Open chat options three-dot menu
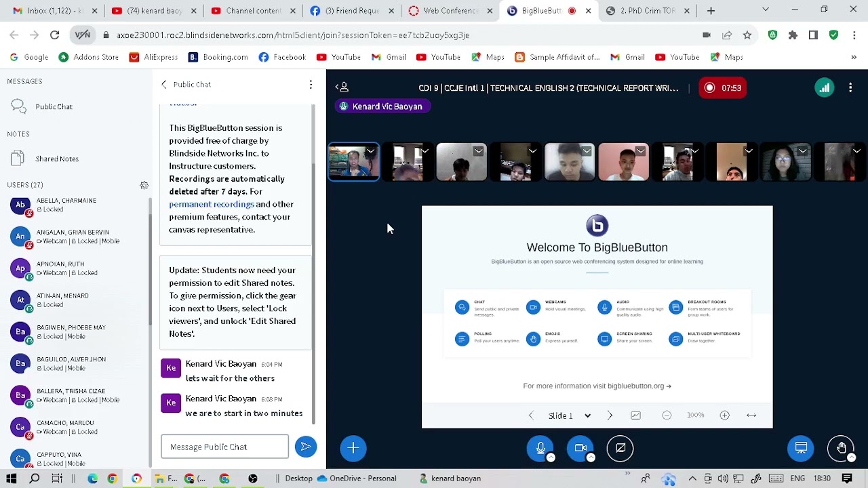 click(x=311, y=85)
